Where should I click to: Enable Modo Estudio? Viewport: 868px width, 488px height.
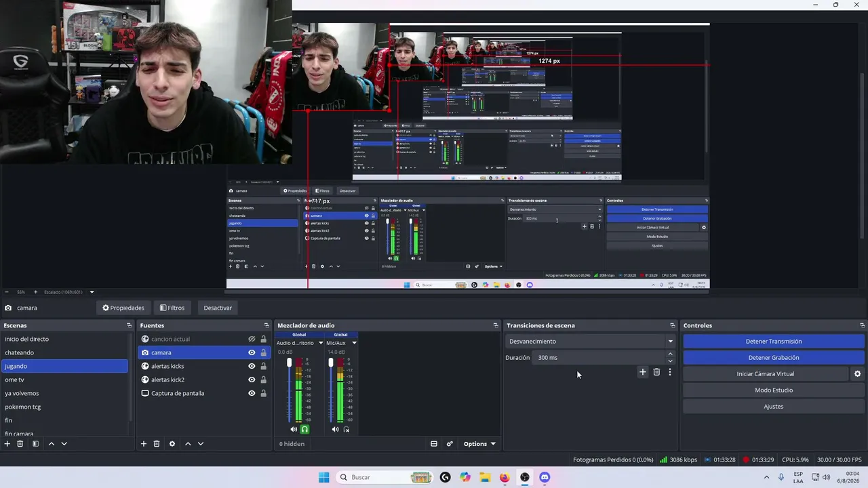point(774,390)
